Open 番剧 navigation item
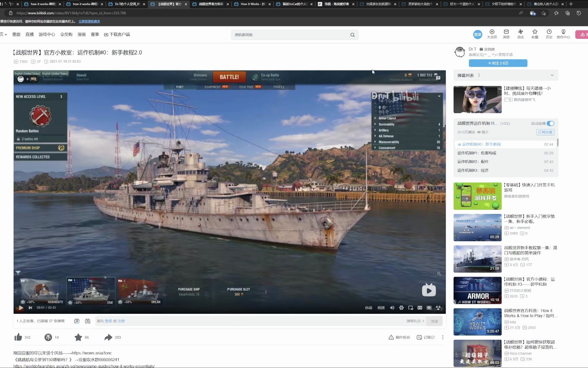Viewport: 588px width, 368px height. [16, 34]
